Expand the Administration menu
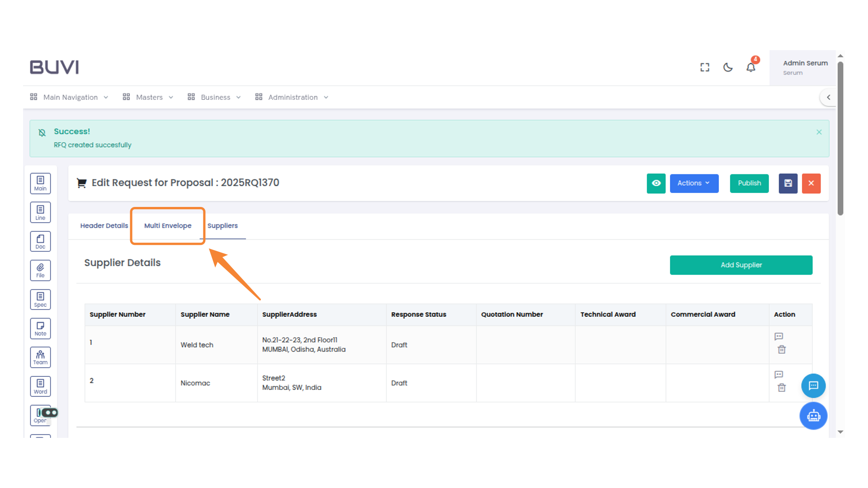868x488 pixels. (x=292, y=97)
